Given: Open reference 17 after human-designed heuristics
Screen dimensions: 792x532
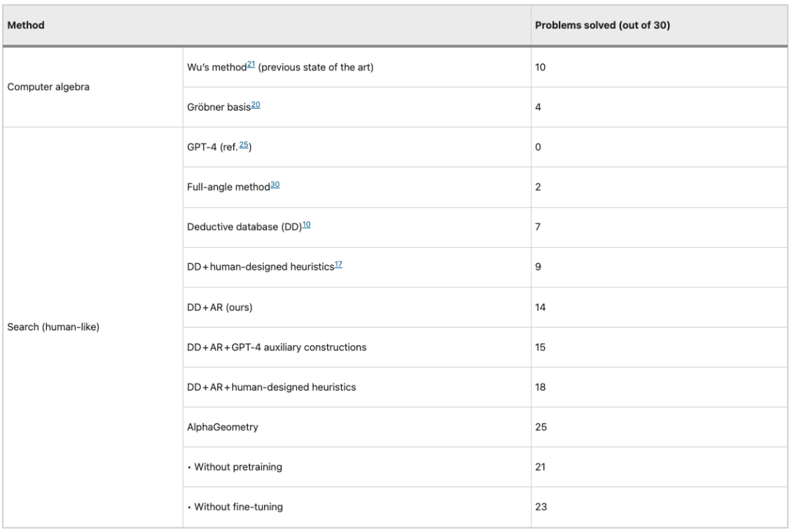Looking at the screenshot, I should (x=338, y=265).
